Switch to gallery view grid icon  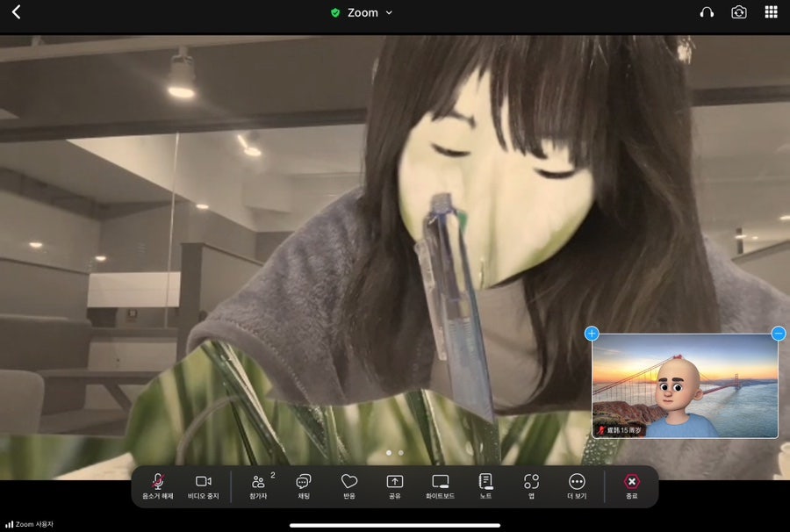tap(771, 12)
